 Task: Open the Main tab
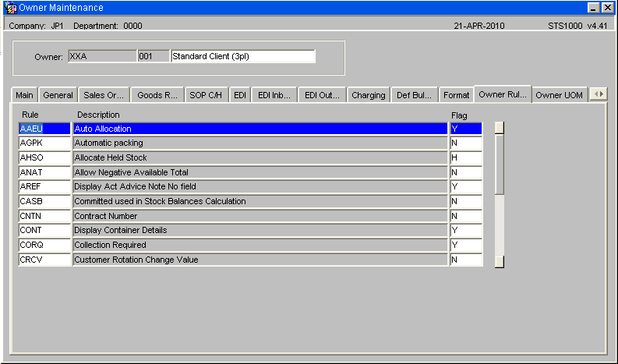tap(24, 95)
